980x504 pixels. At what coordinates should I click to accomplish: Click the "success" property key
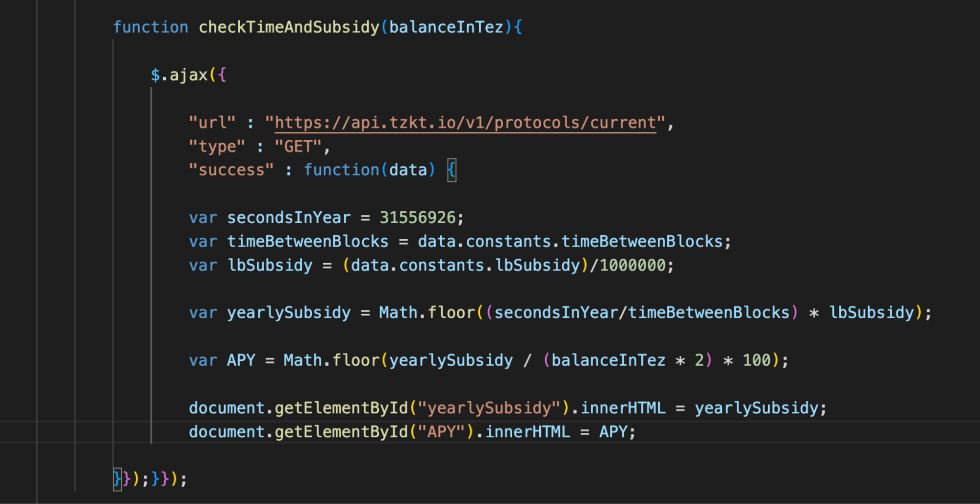pyautogui.click(x=231, y=170)
